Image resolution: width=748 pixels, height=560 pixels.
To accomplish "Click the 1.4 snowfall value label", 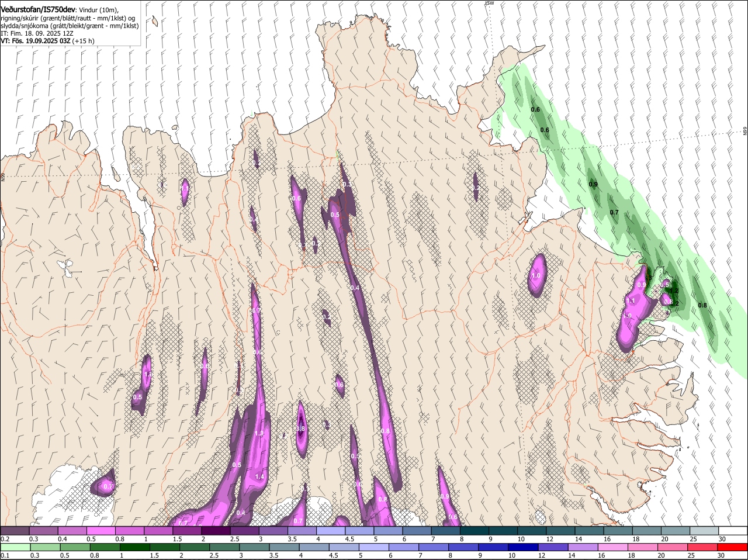I will tap(260, 477).
